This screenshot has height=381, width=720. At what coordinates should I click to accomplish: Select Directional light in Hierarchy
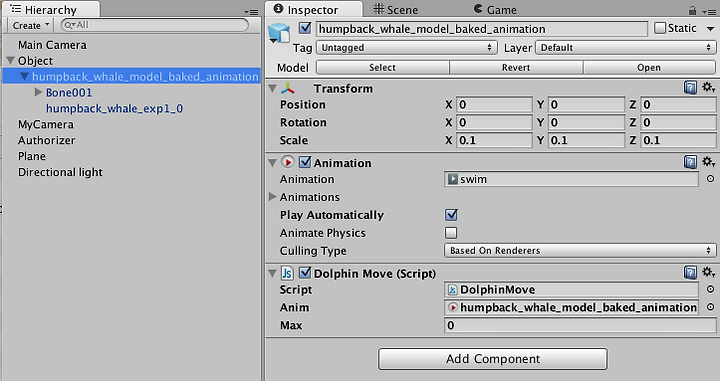pos(60,172)
